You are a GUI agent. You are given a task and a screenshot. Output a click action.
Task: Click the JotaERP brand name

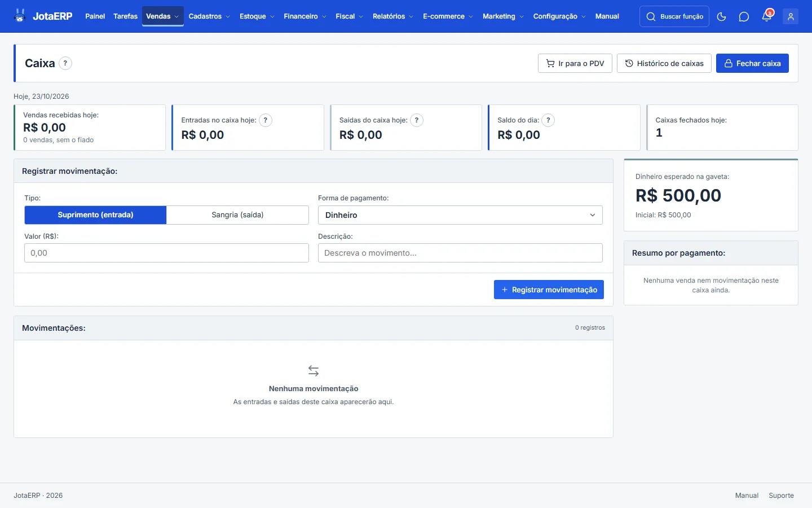click(x=52, y=16)
